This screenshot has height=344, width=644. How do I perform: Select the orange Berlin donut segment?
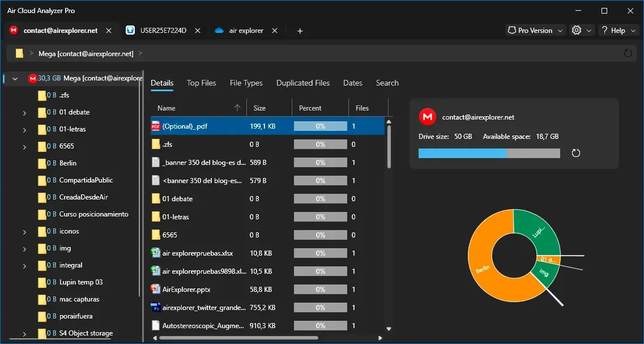pos(483,270)
